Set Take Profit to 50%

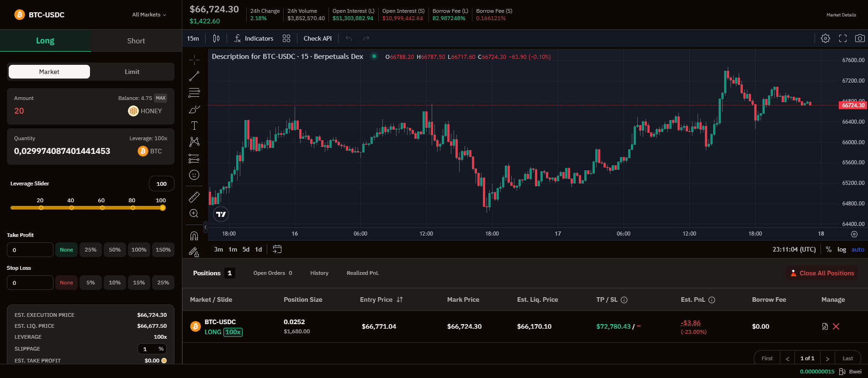115,250
